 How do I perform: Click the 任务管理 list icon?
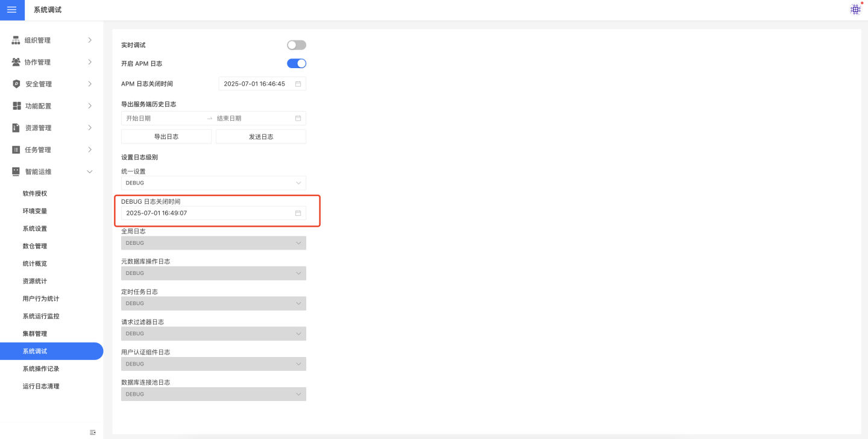[16, 150]
